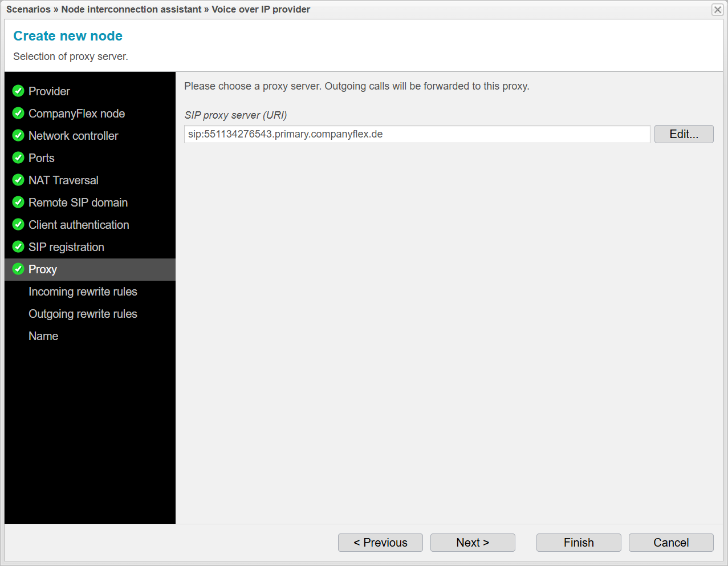Click the Next > button

click(473, 543)
